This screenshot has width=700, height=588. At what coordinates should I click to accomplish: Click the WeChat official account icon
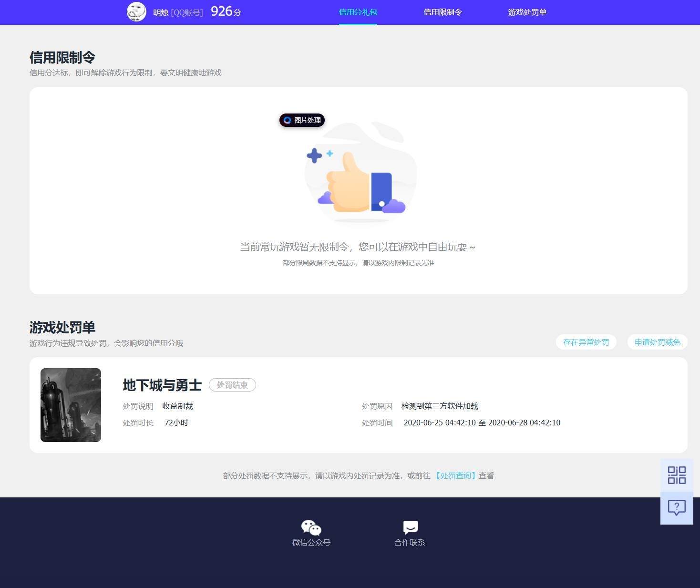coord(311,527)
